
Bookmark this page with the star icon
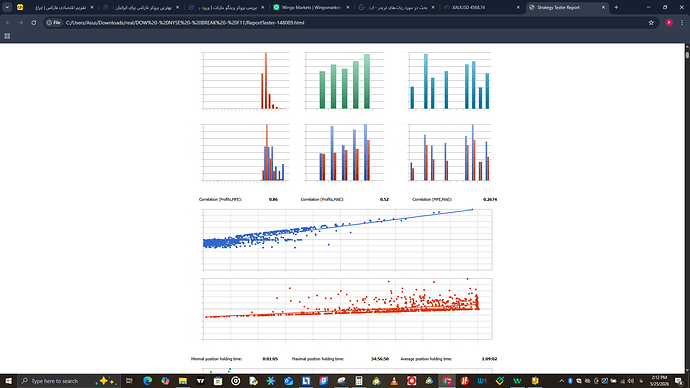point(651,22)
